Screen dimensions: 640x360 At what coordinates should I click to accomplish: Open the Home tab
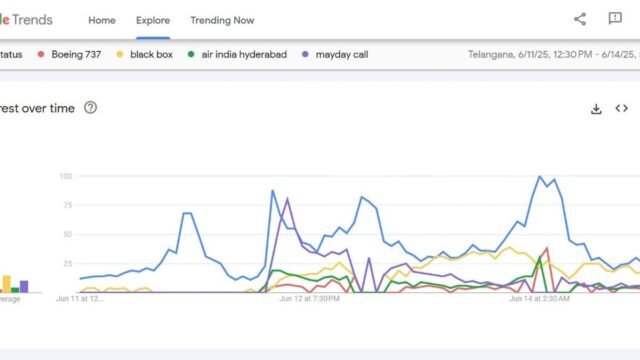click(x=102, y=20)
